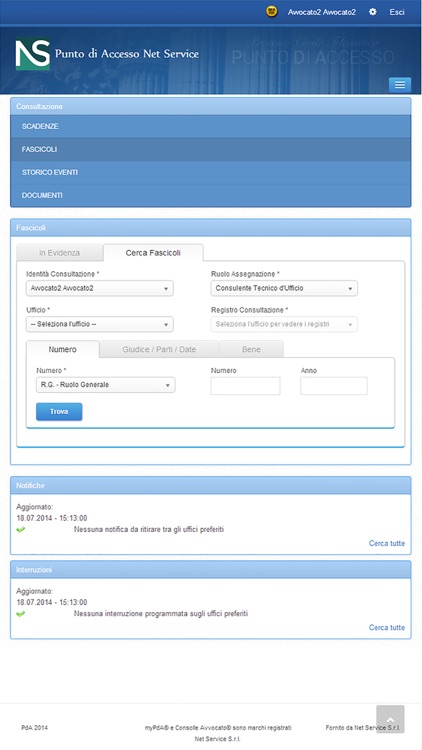Open the FASCICOLI menu item
The width and height of the screenshot is (422, 750).
(x=211, y=149)
